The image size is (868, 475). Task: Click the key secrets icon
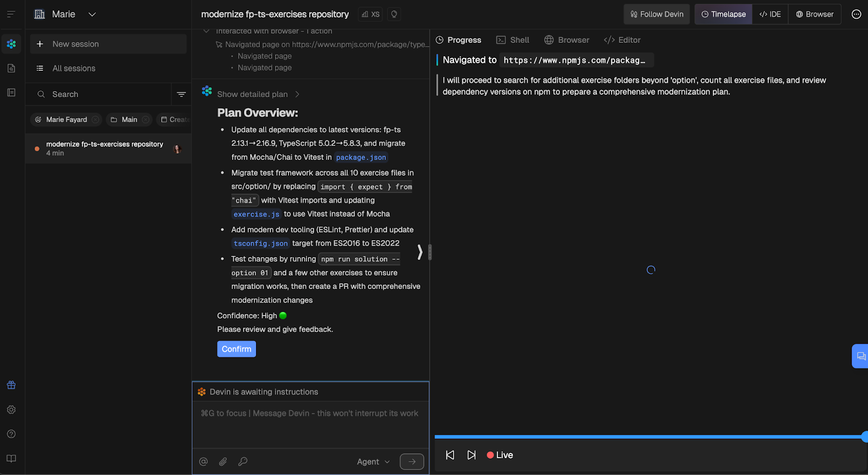tap(243, 461)
